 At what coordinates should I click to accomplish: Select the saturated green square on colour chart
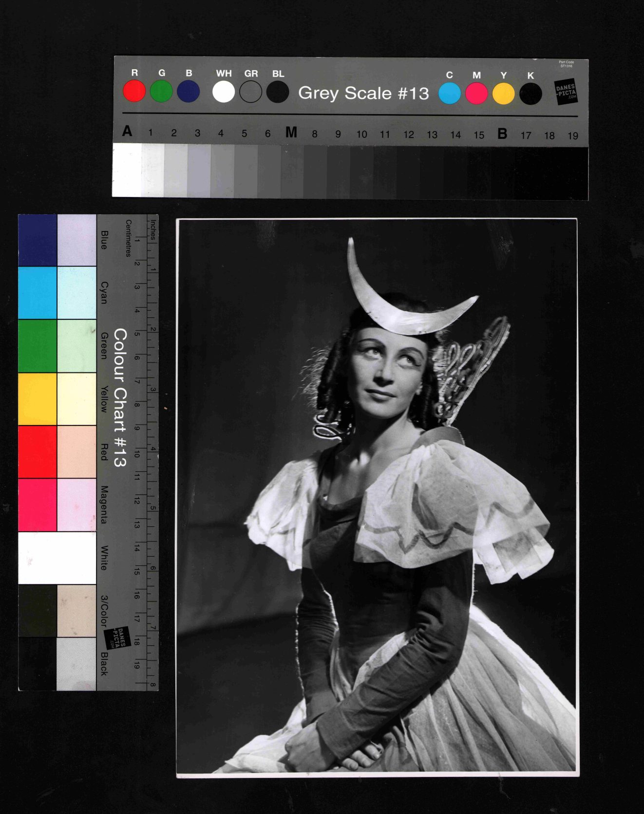tap(38, 346)
